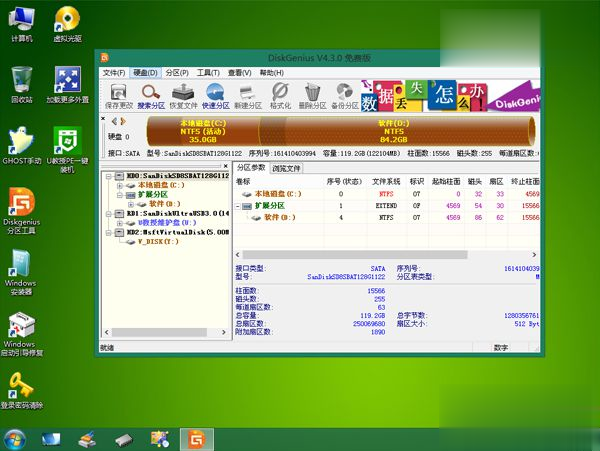Collapse the HD0 SanDisk disk tree node
Screen dimensions: 600x451
pos(106,176)
